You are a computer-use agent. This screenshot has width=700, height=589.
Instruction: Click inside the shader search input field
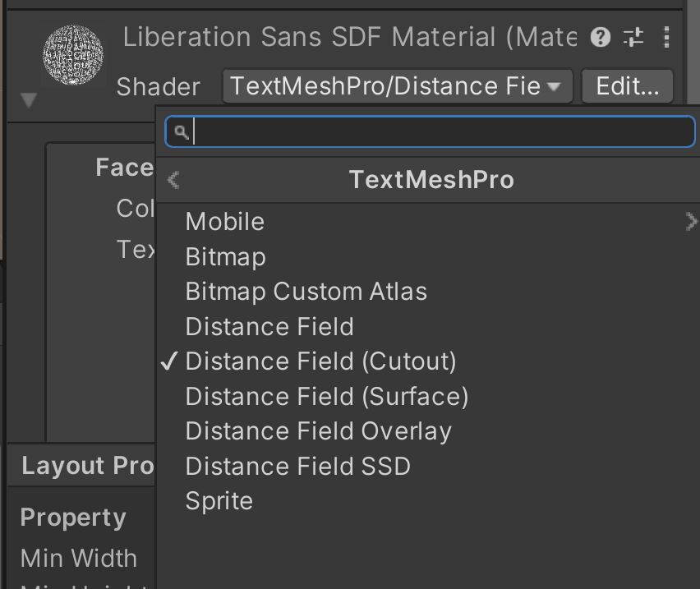427,131
